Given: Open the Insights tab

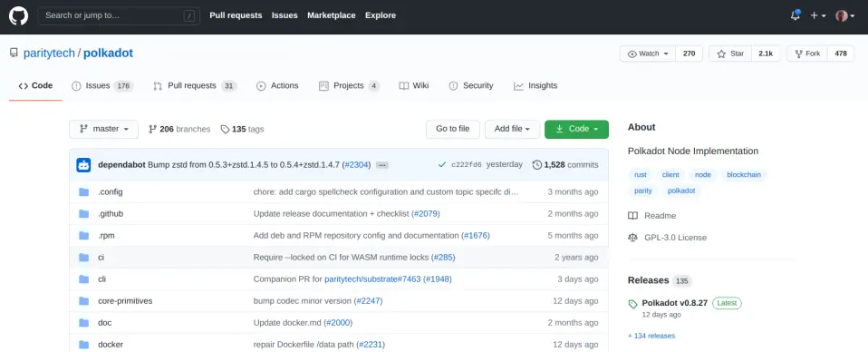Looking at the screenshot, I should coord(535,86).
